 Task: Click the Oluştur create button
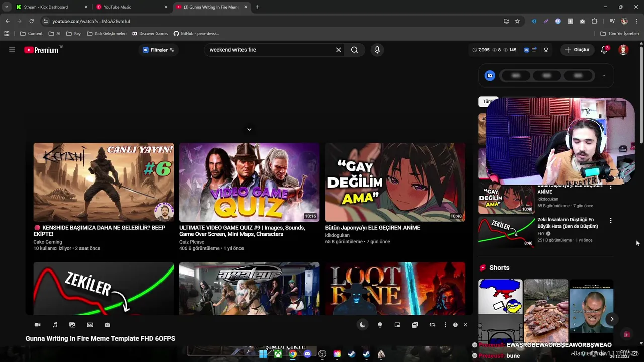coord(577,50)
